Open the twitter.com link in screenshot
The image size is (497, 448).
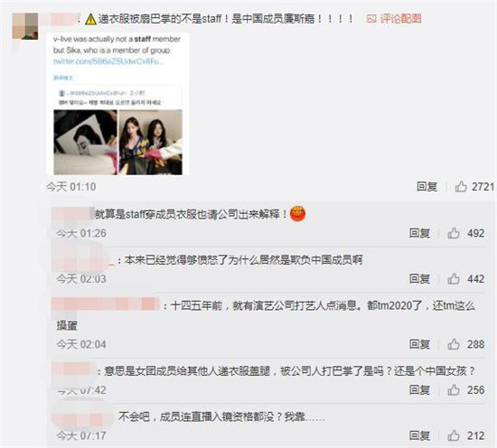[108, 61]
